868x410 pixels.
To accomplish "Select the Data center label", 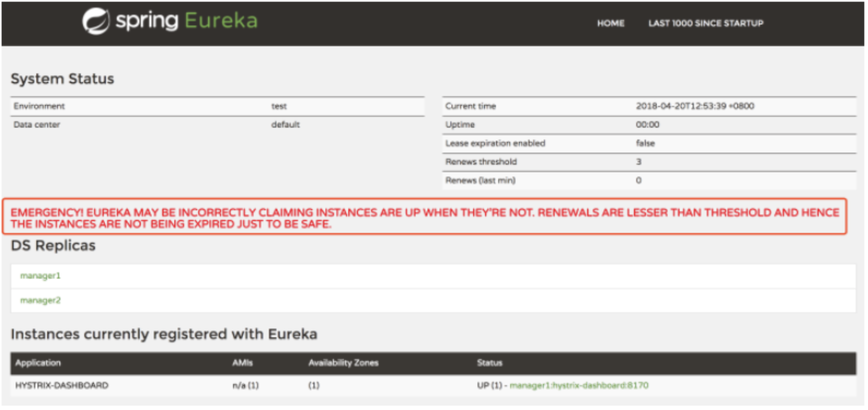I will [x=37, y=125].
